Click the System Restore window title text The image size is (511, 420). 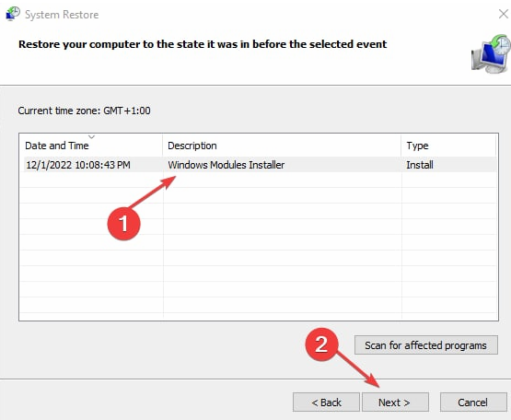tap(62, 15)
